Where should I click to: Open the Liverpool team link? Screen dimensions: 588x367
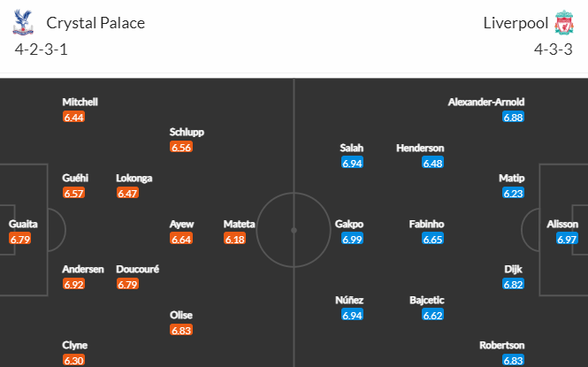pos(515,23)
